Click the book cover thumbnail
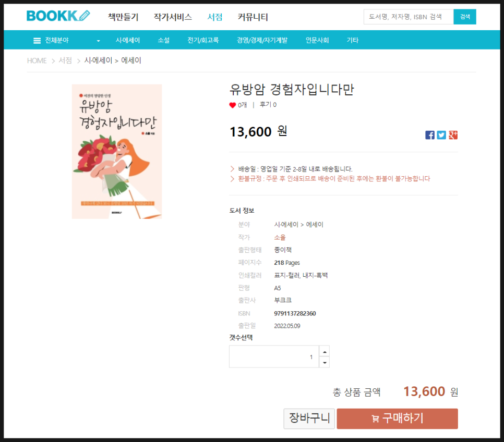This screenshot has width=504, height=442. click(x=117, y=151)
